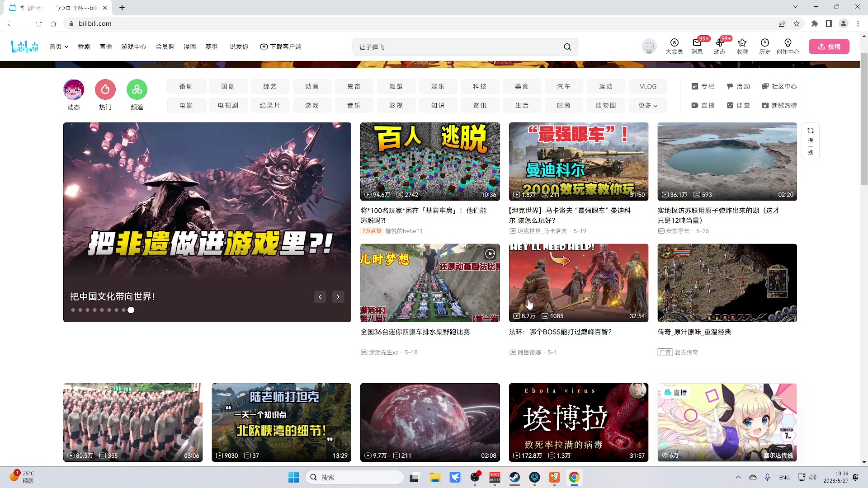Image resolution: width=868 pixels, height=488 pixels.
Task: Open the Chrome three-dot menu
Action: click(858, 23)
